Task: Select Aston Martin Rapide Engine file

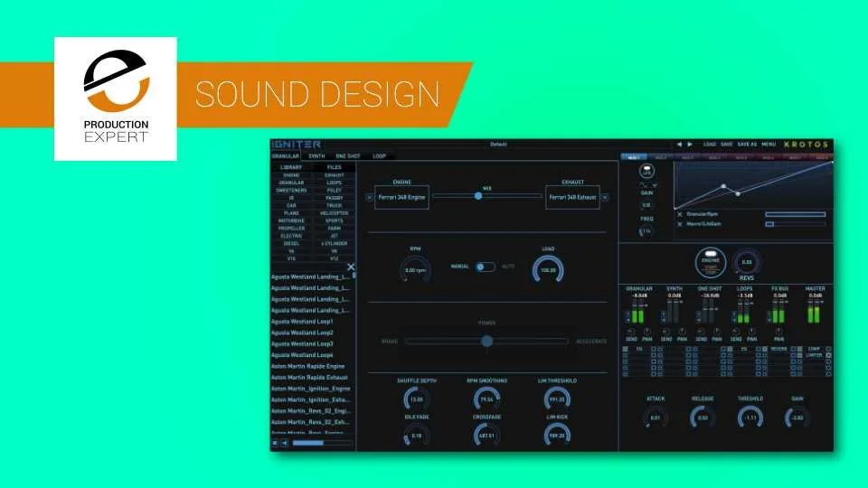Action: pyautogui.click(x=307, y=366)
